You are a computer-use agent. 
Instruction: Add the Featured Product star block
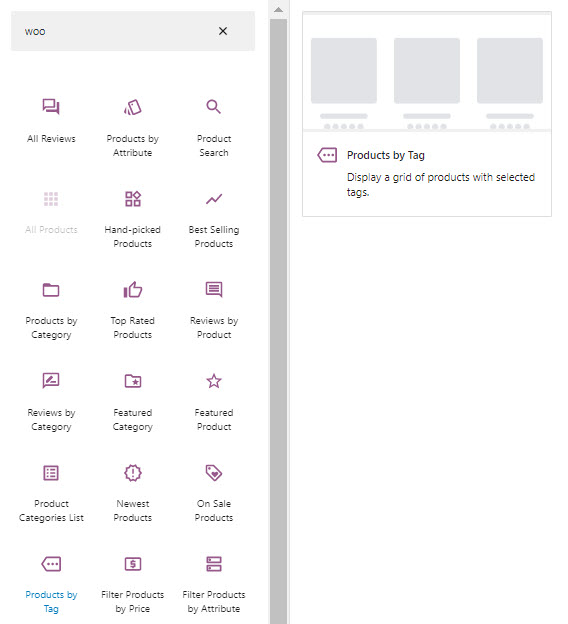[x=214, y=402]
